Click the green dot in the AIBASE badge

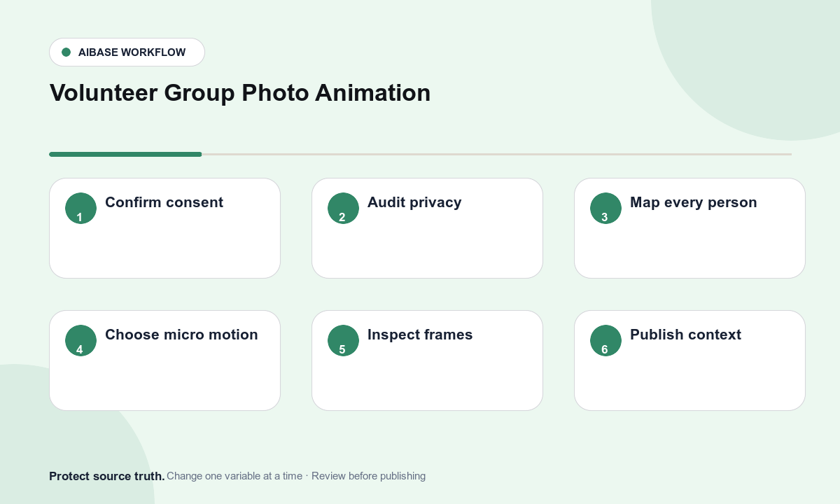[x=66, y=52]
